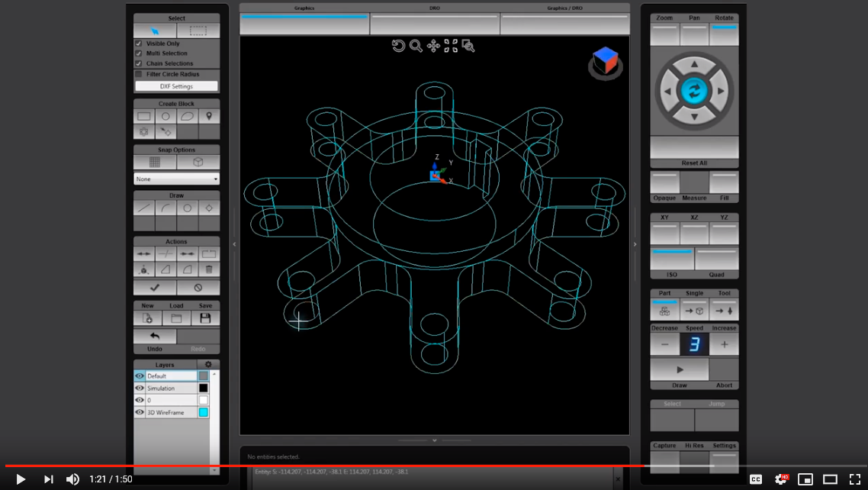
Task: Rotate view upward with up arrow
Action: click(x=694, y=64)
